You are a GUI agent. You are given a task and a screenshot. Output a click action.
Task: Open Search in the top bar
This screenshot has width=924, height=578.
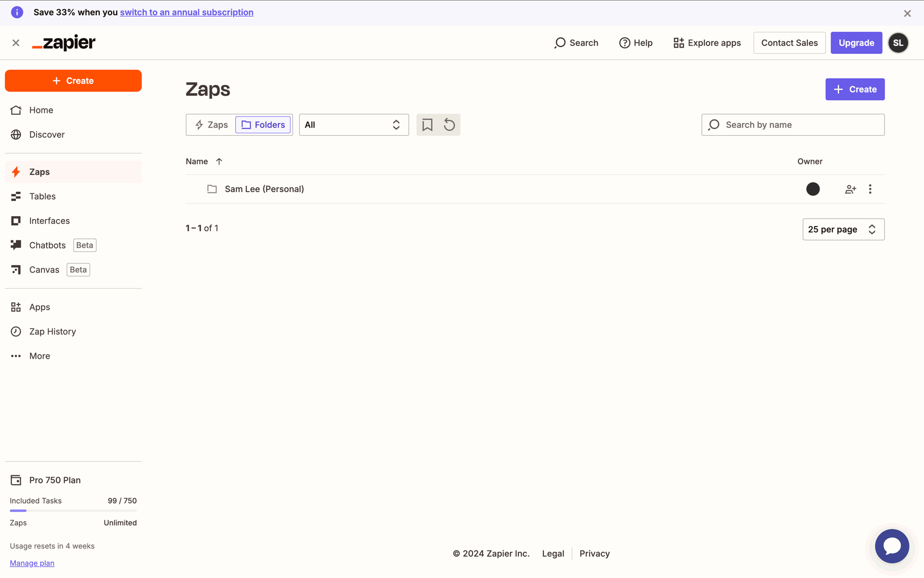point(576,43)
